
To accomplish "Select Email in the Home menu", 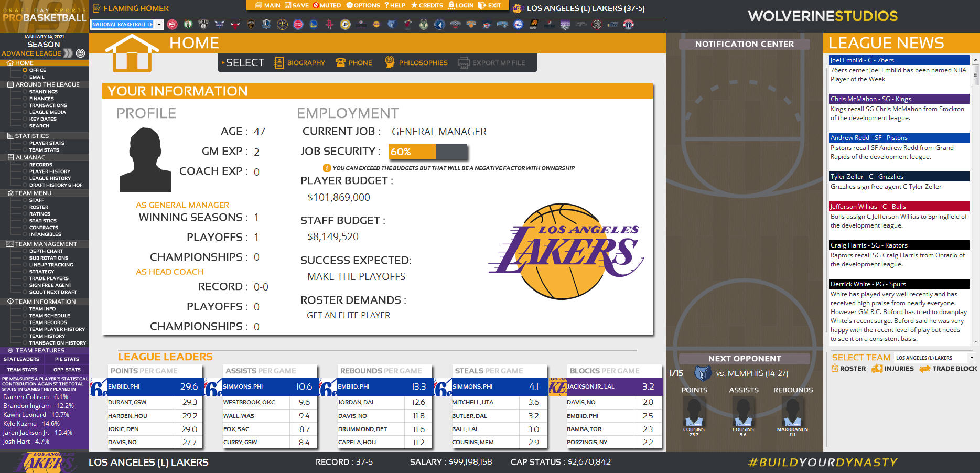I will tap(37, 77).
